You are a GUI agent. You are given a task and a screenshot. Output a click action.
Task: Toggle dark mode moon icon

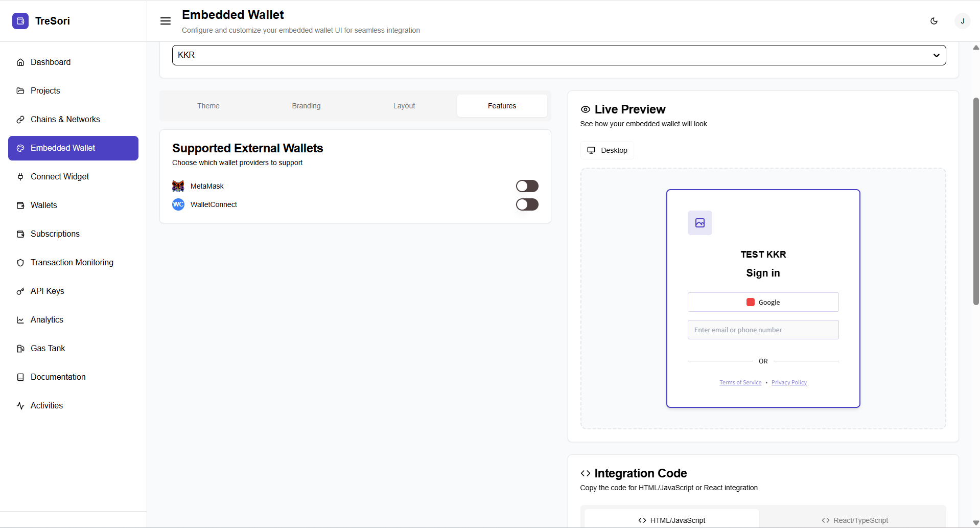point(934,21)
